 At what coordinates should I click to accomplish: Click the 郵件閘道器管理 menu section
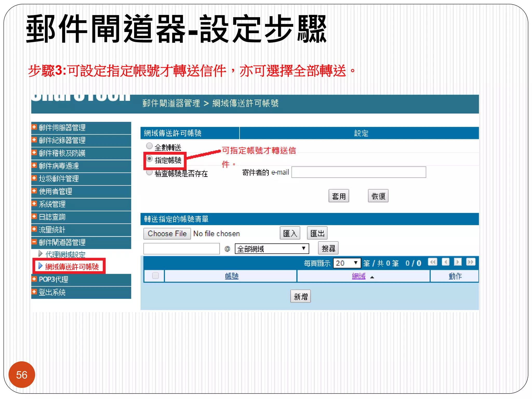pos(81,242)
